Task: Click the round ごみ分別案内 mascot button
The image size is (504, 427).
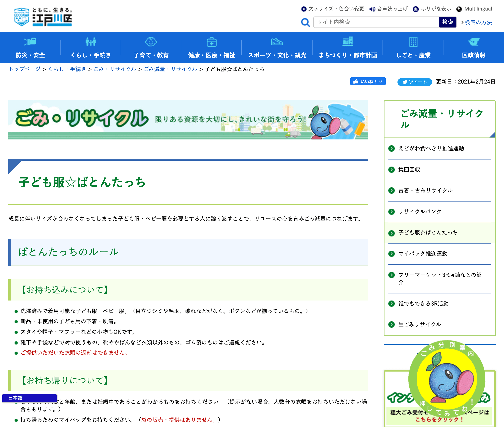Action: point(447,379)
